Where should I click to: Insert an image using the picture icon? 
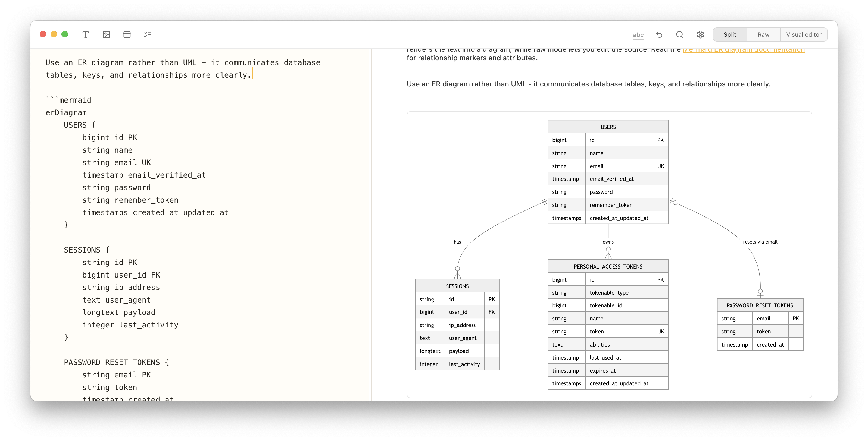click(106, 35)
